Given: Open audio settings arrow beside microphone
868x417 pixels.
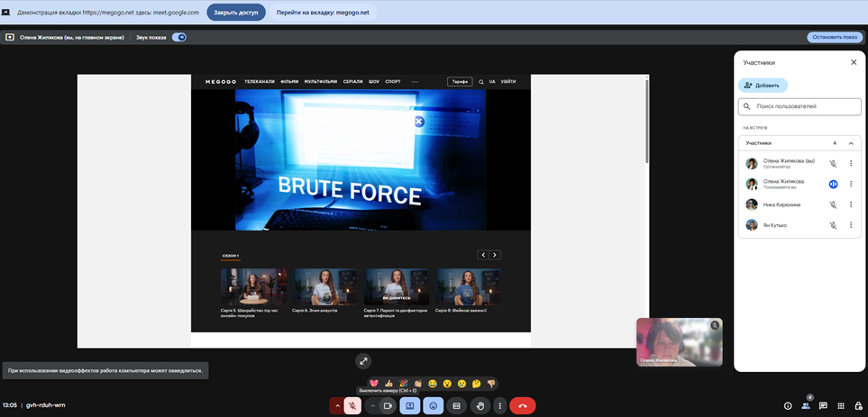Looking at the screenshot, I should (x=338, y=406).
